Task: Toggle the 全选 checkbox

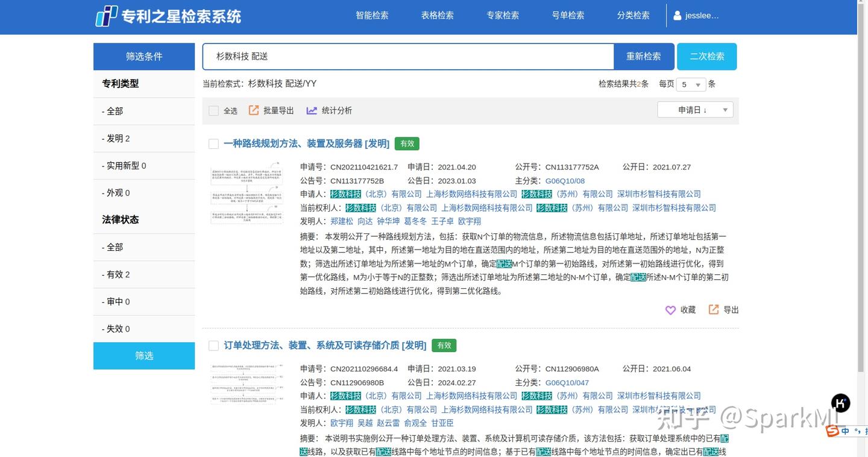Action: 213,111
